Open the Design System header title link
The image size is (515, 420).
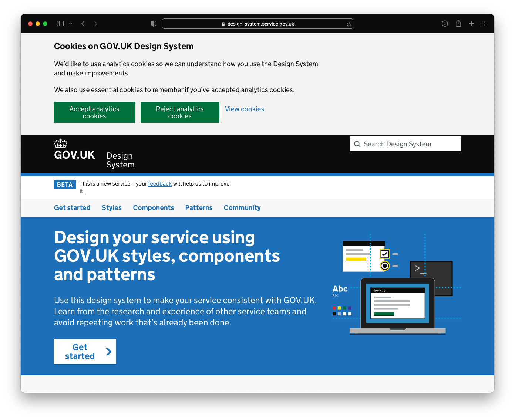(120, 160)
